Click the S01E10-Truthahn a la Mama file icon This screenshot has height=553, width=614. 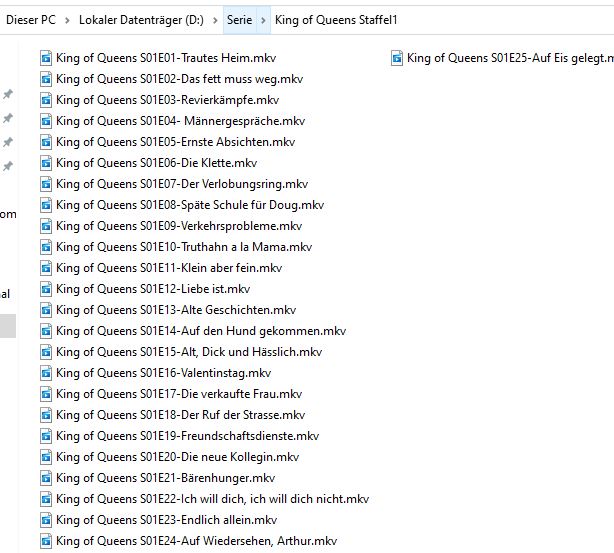coord(46,247)
